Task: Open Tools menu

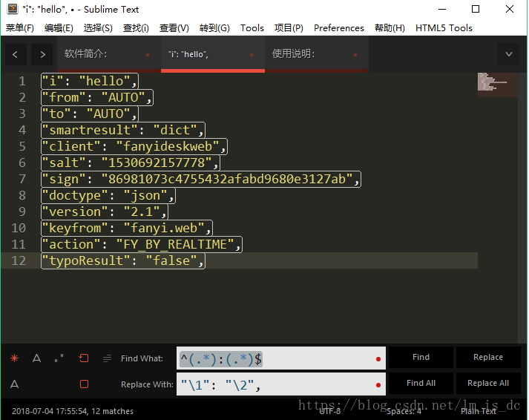Action: click(252, 27)
